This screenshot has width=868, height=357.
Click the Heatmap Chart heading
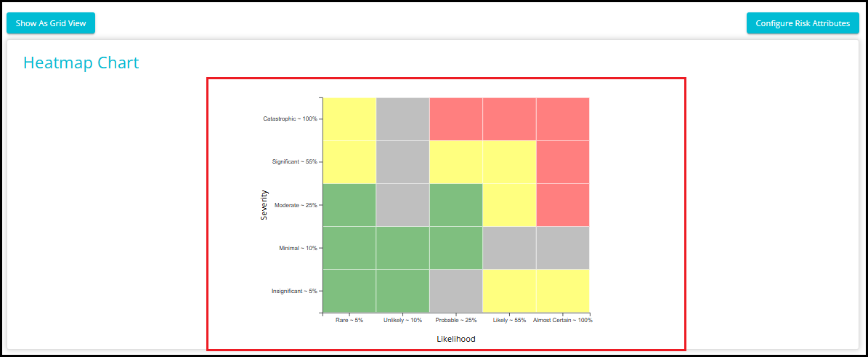81,63
